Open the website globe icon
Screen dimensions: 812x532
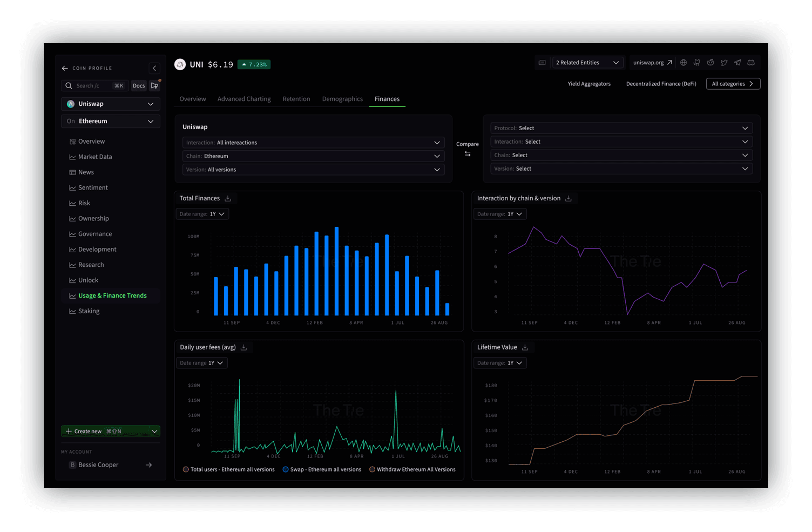(684, 63)
